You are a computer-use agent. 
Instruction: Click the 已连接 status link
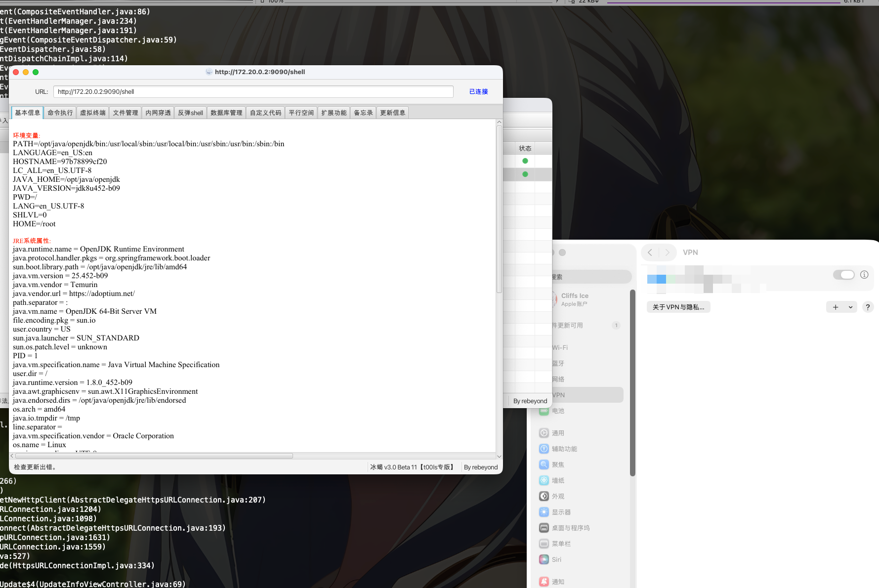478,91
